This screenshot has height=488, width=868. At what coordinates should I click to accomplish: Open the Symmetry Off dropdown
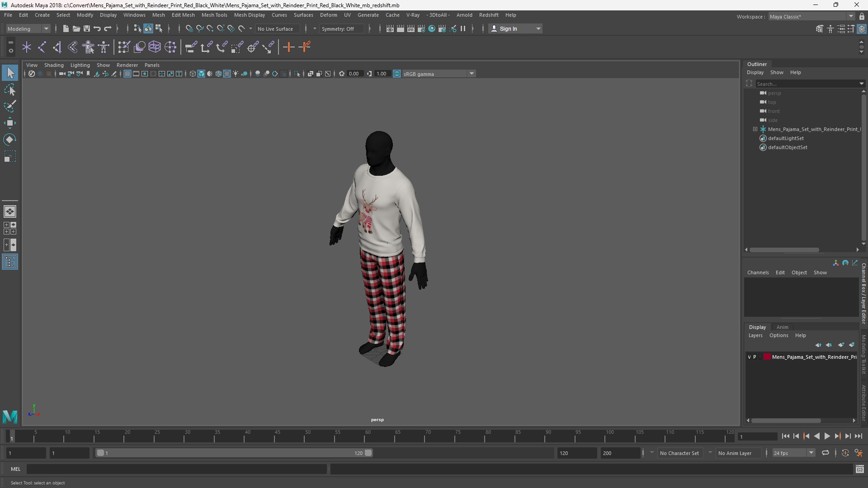pyautogui.click(x=342, y=29)
